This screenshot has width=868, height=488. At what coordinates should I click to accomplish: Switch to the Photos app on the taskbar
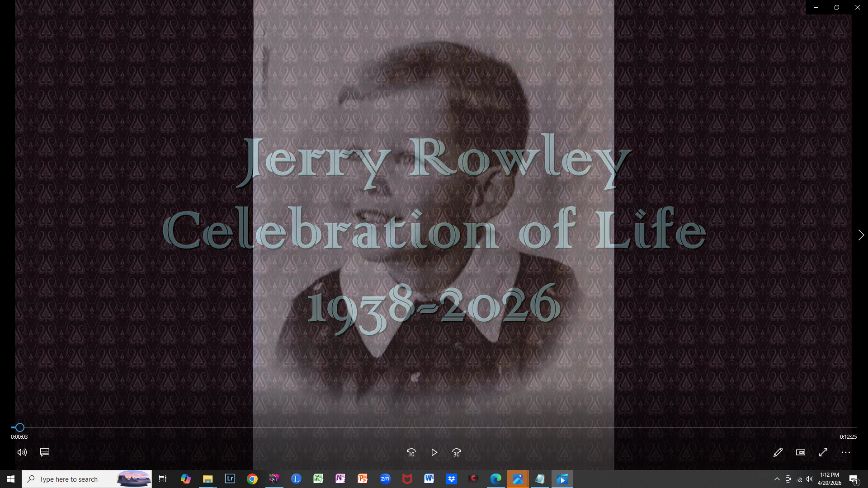[x=518, y=479]
